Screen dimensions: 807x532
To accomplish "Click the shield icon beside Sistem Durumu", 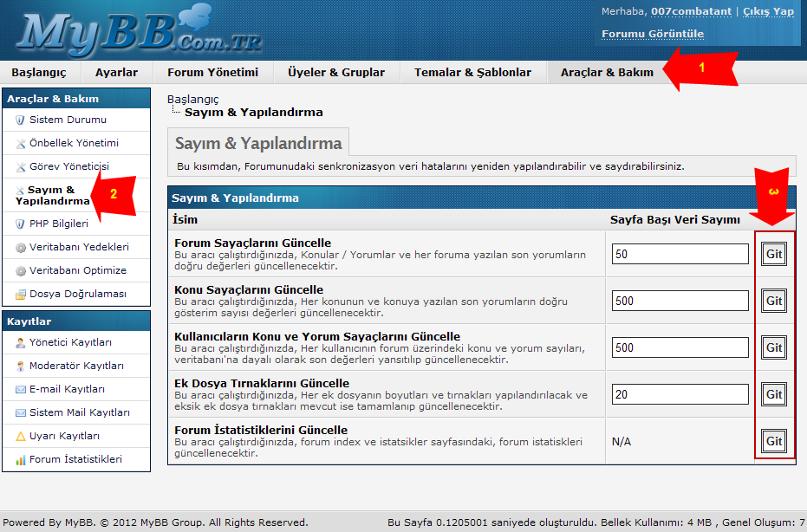I will (x=20, y=120).
